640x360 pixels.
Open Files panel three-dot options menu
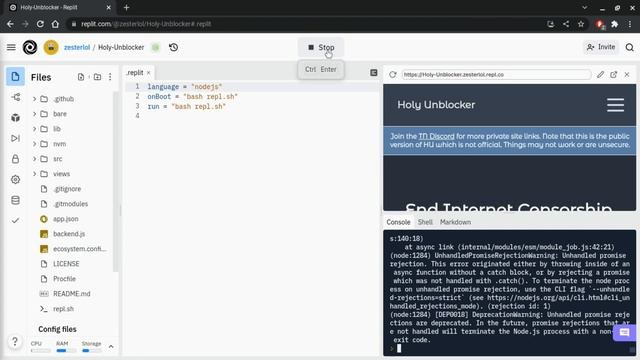(x=110, y=77)
